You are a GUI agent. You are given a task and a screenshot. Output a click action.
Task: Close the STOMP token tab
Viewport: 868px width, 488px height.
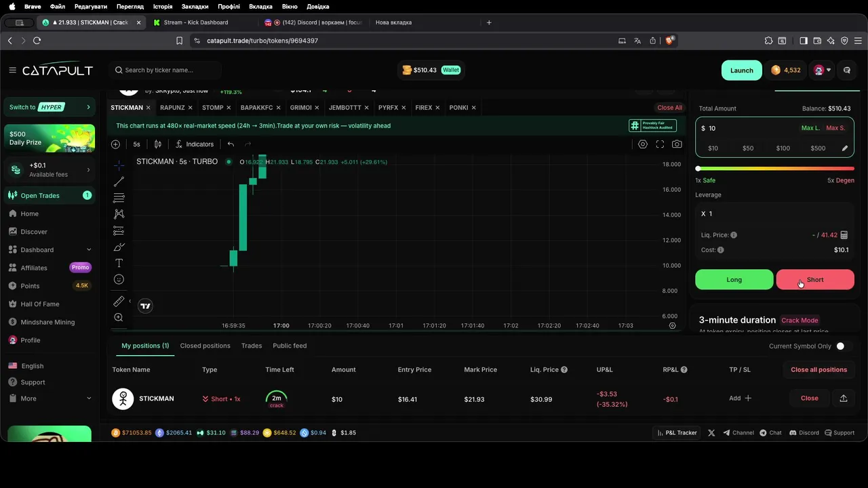(x=230, y=108)
